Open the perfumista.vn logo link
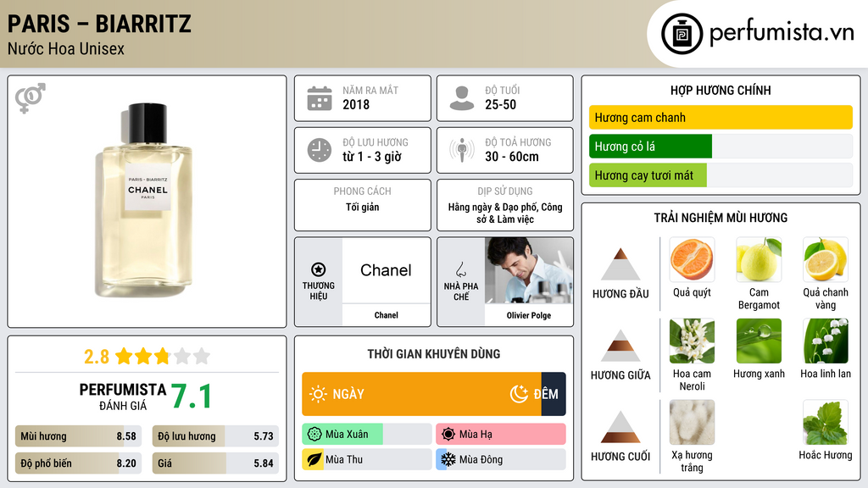Screen dimensions: 868x488 click(759, 34)
